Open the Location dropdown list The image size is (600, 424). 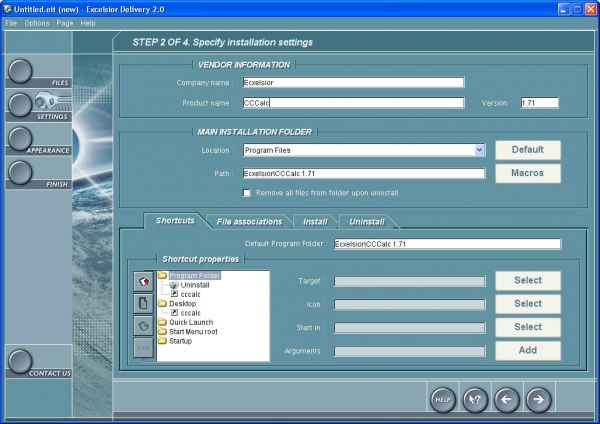point(480,150)
